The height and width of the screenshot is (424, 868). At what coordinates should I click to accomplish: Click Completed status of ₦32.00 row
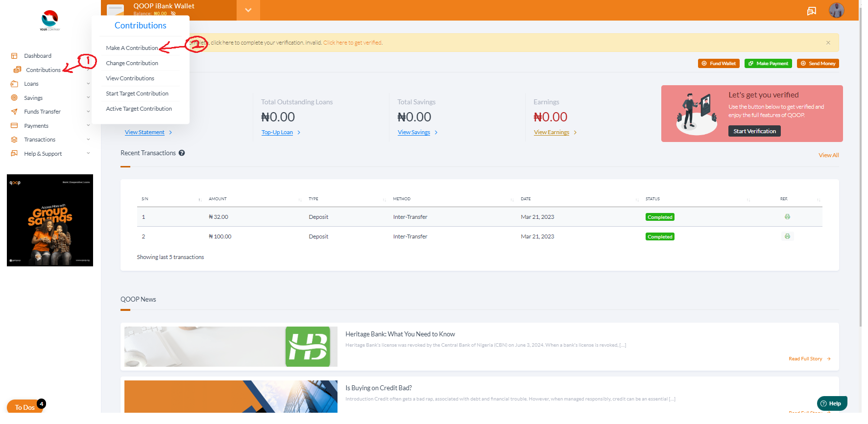click(x=660, y=217)
